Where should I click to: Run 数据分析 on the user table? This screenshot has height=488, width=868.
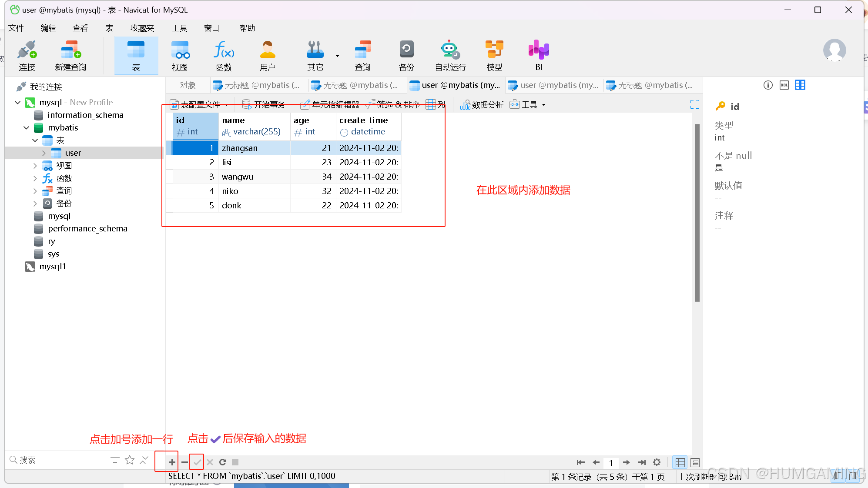point(481,104)
